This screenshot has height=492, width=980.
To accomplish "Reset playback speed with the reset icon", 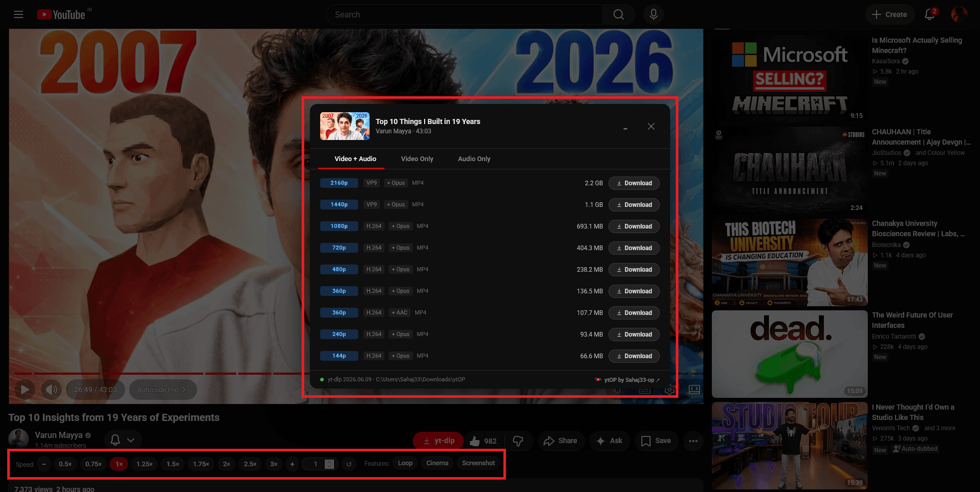I will [349, 464].
